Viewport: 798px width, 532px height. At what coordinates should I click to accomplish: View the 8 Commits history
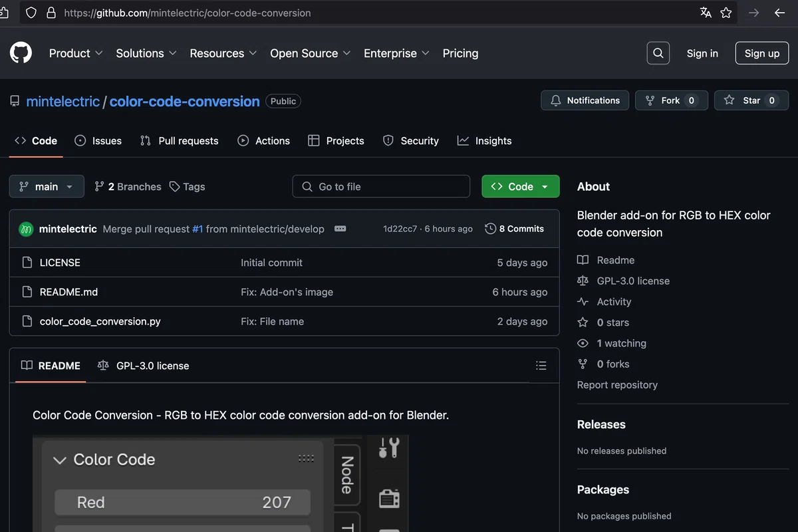(515, 229)
